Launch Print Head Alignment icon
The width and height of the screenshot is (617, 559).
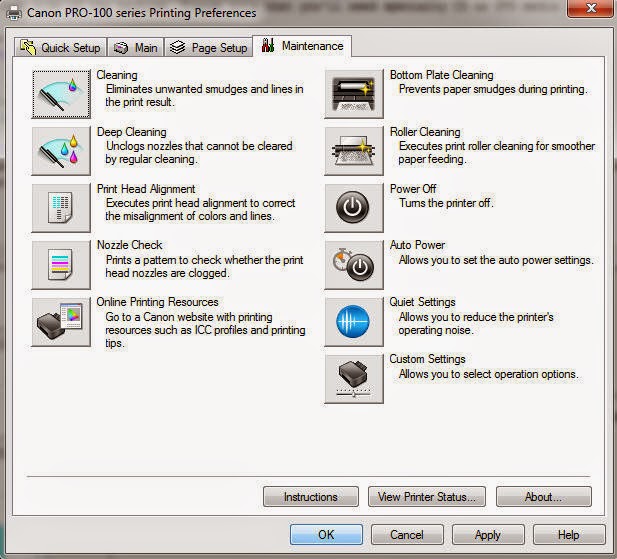pyautogui.click(x=61, y=208)
